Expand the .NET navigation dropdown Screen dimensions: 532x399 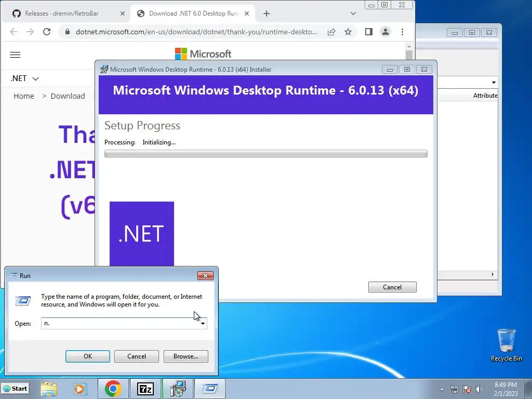[x=24, y=78]
